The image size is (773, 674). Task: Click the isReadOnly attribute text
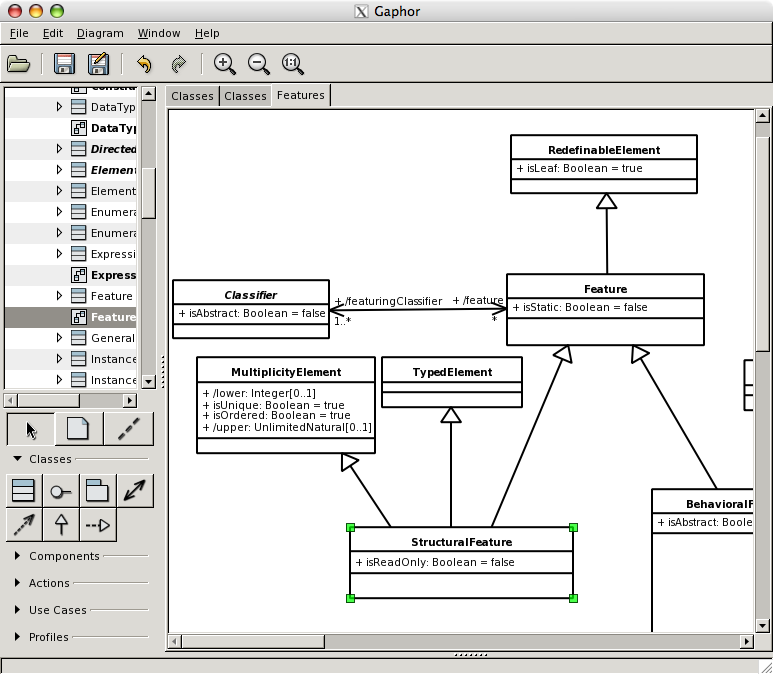(x=435, y=562)
